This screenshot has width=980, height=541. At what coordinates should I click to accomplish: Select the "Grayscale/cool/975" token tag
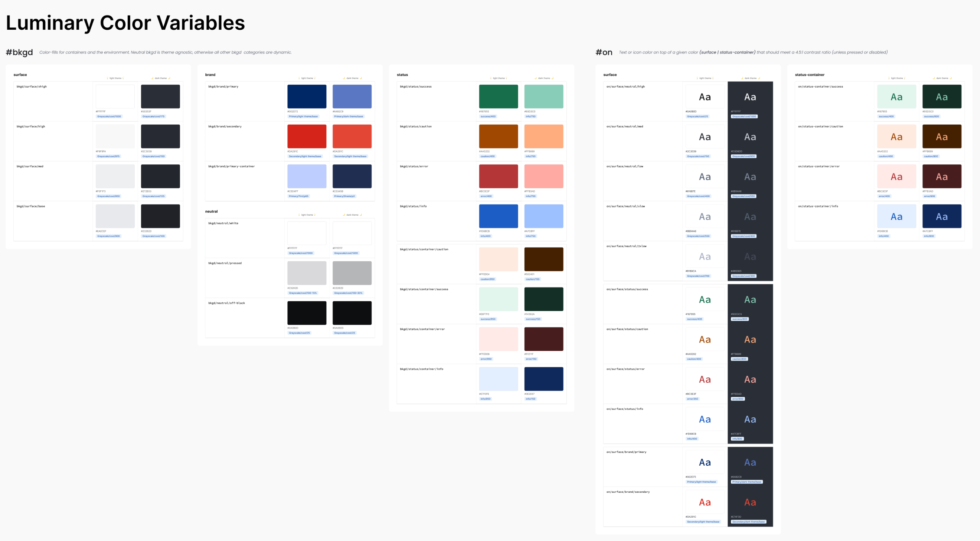coord(108,156)
